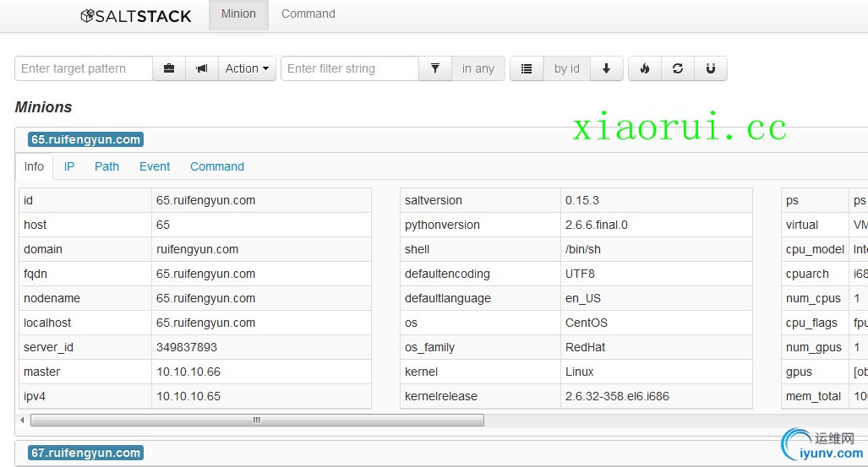The image size is (868, 467).
Task: Switch to the Event tab
Action: coord(155,166)
